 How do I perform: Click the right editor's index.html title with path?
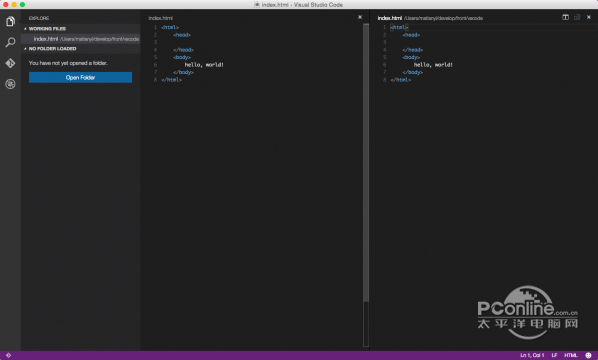(x=430, y=18)
